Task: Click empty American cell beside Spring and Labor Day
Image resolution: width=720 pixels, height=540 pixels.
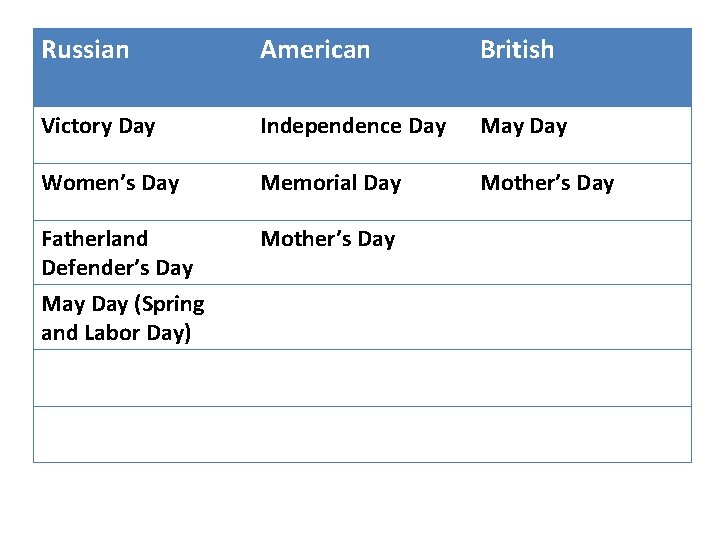Action: [x=360, y=317]
